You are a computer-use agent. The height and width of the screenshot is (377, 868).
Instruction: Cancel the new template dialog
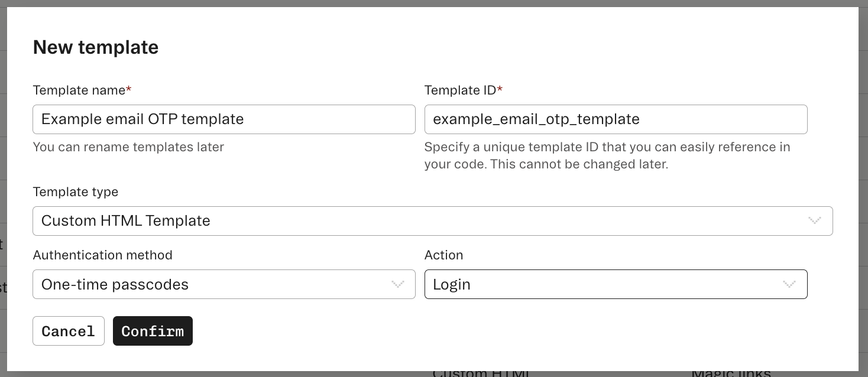point(68,331)
